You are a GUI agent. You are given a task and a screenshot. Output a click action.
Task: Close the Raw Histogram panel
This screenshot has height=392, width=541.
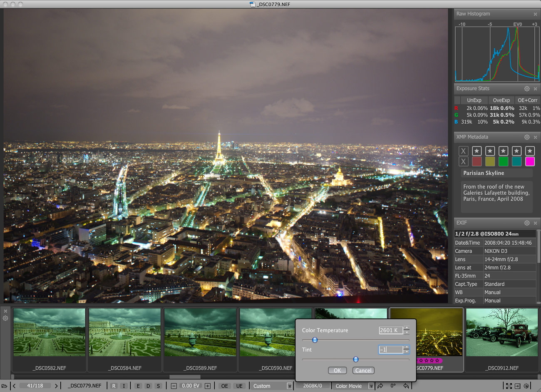tap(535, 14)
